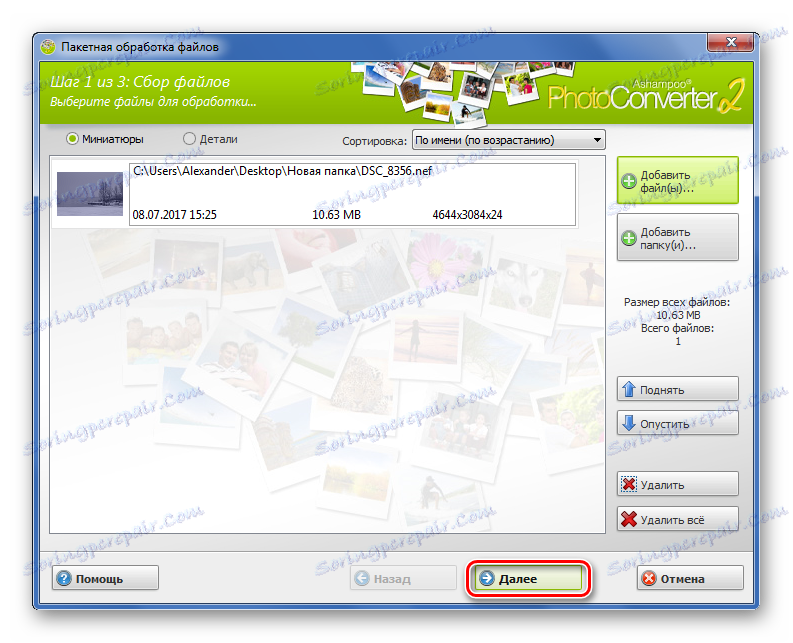This screenshot has width=793, height=643.
Task: Click the 'Добавить файл(ы)...' button
Action: 677,181
